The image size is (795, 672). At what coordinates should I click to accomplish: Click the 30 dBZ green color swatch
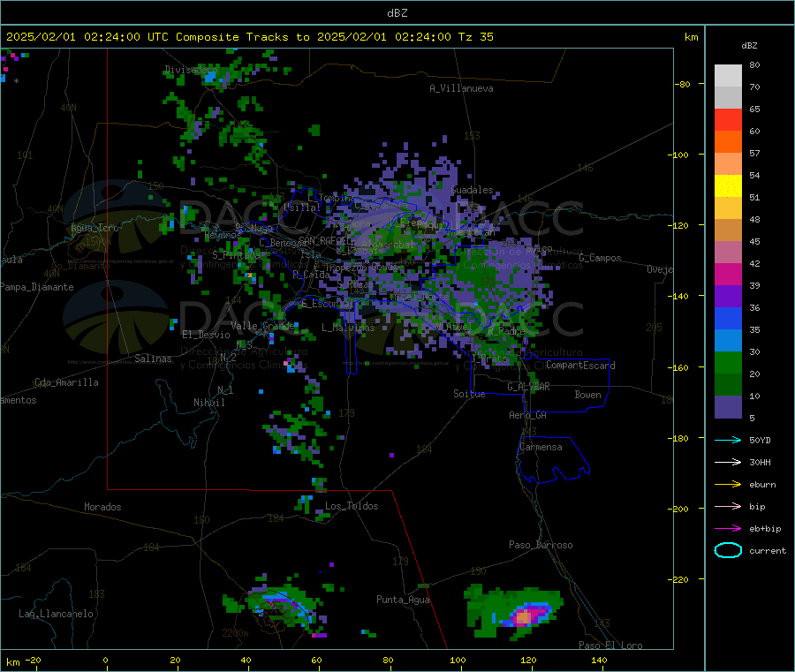(728, 363)
